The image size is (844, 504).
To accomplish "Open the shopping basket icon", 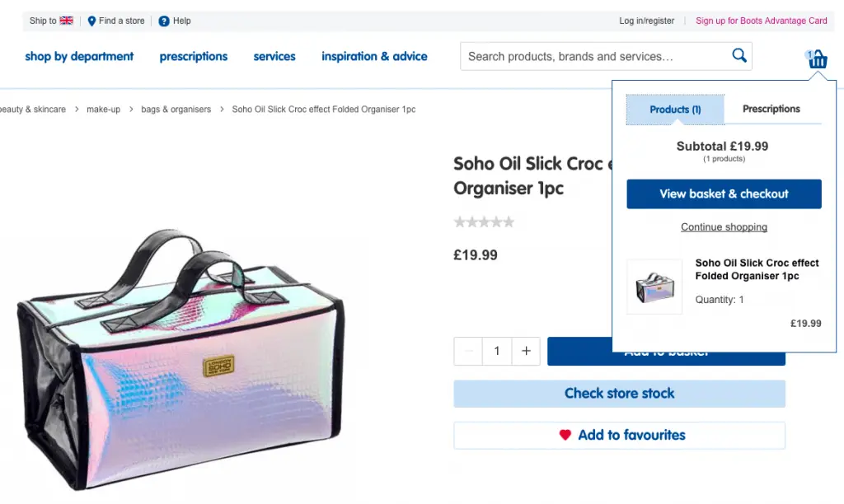I will (818, 59).
